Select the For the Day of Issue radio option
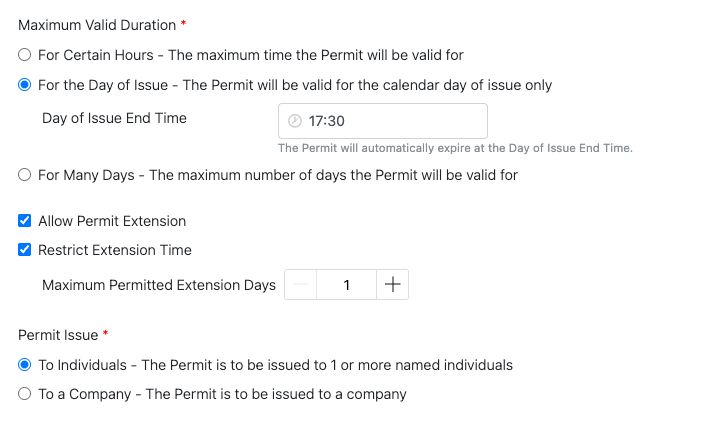This screenshot has width=713, height=423. 25,85
